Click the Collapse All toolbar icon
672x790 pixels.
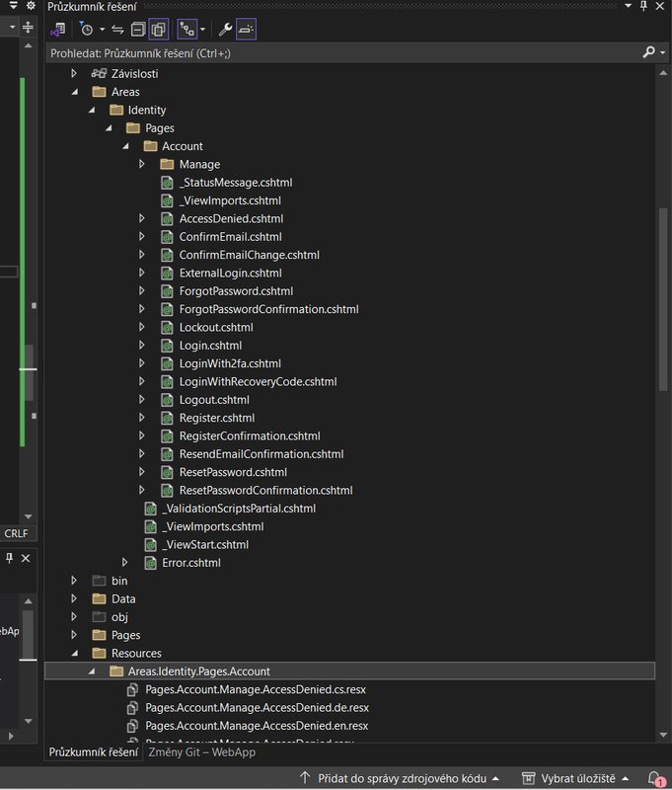click(x=138, y=29)
